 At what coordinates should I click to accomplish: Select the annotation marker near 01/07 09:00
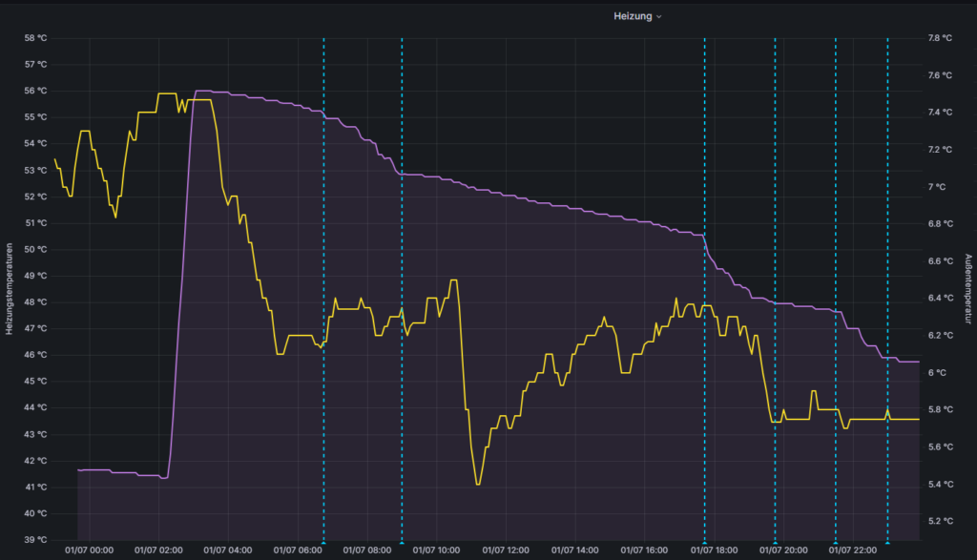(402, 543)
